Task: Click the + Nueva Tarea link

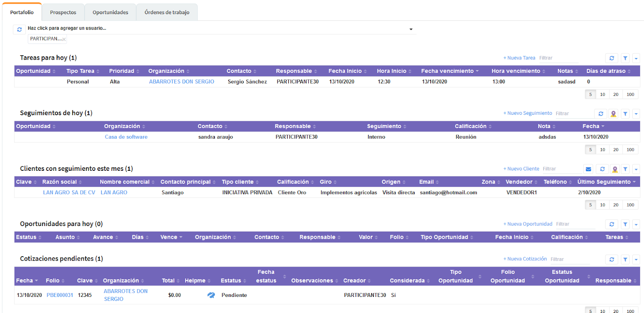Action: click(519, 58)
